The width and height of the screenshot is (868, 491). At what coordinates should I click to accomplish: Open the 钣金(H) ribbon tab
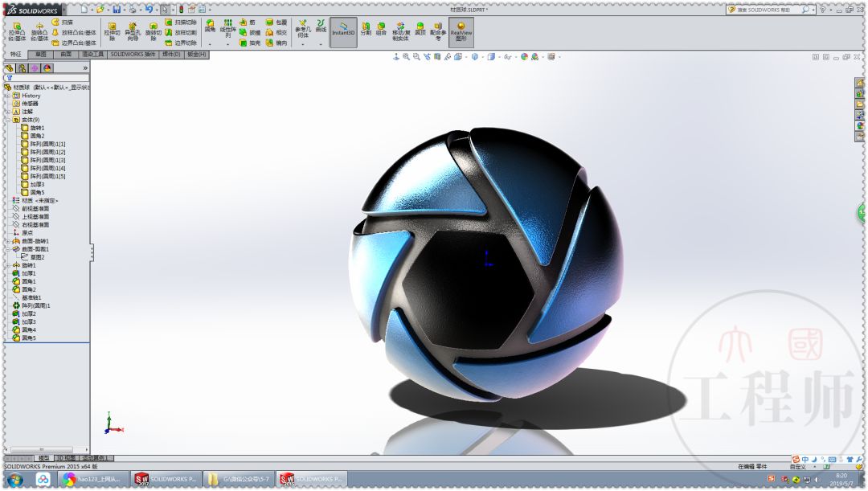coord(195,54)
